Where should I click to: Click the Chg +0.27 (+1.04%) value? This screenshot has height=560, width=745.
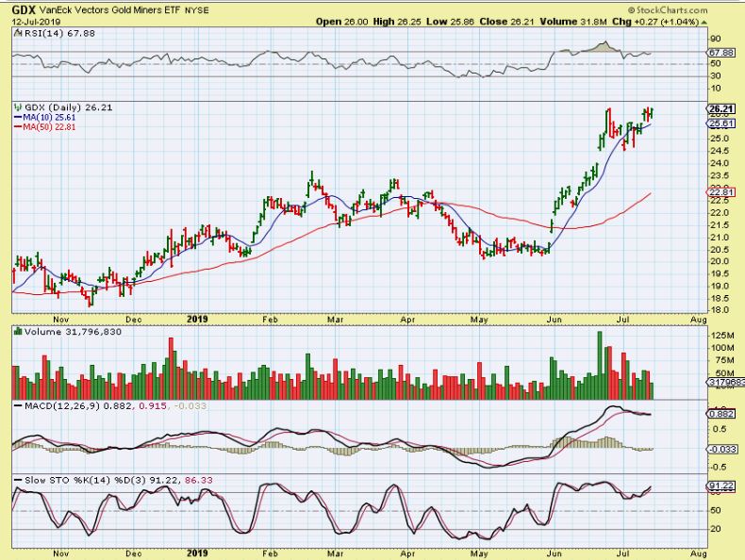[655, 22]
